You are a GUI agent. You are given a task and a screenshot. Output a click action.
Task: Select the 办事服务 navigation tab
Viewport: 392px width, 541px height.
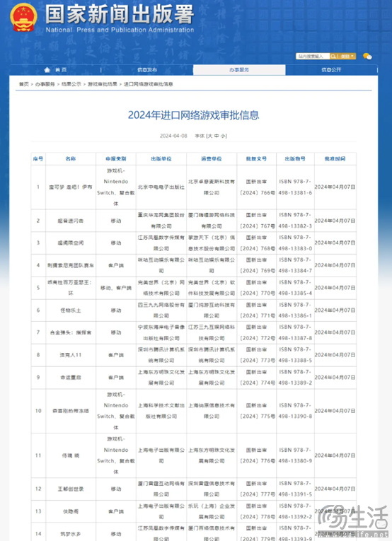[239, 70]
